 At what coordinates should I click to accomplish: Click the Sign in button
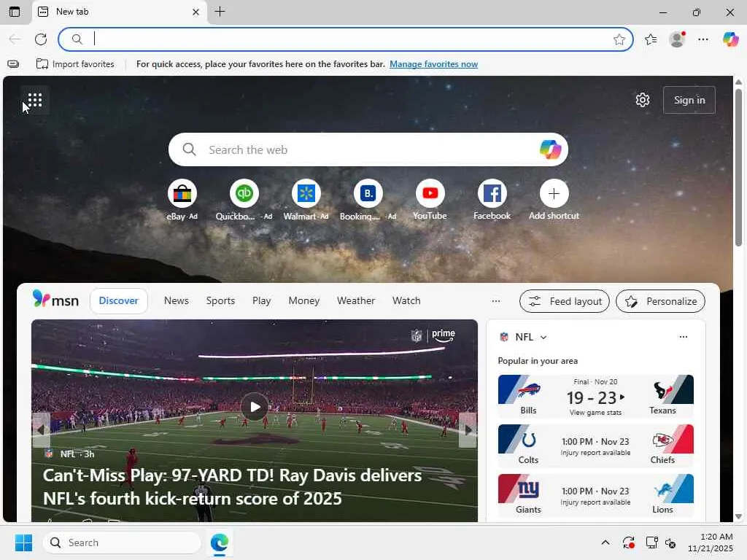[689, 100]
